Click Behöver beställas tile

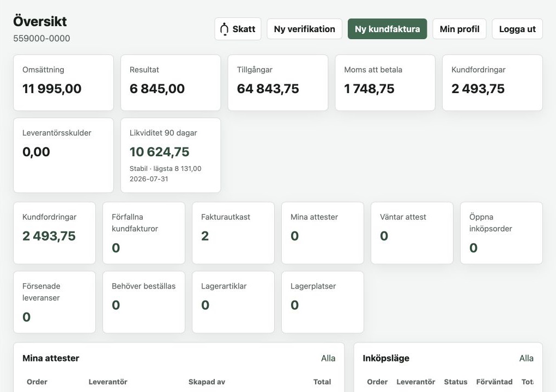pyautogui.click(x=144, y=302)
